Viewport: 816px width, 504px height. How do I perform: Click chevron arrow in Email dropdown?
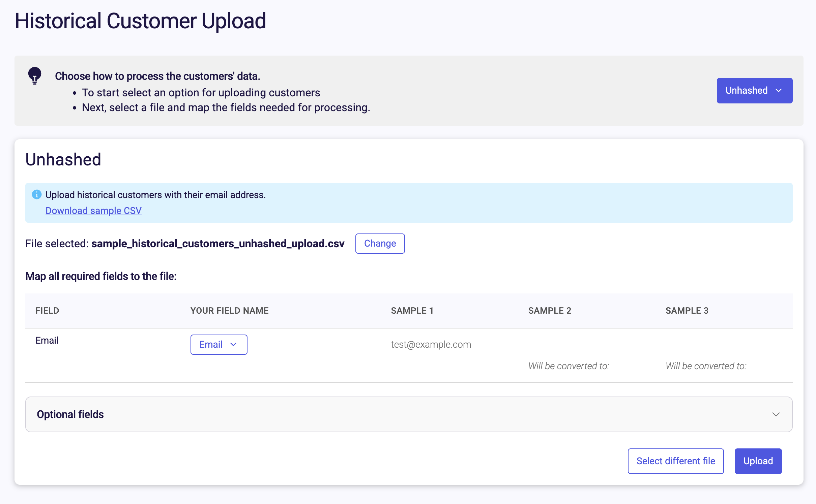233,344
